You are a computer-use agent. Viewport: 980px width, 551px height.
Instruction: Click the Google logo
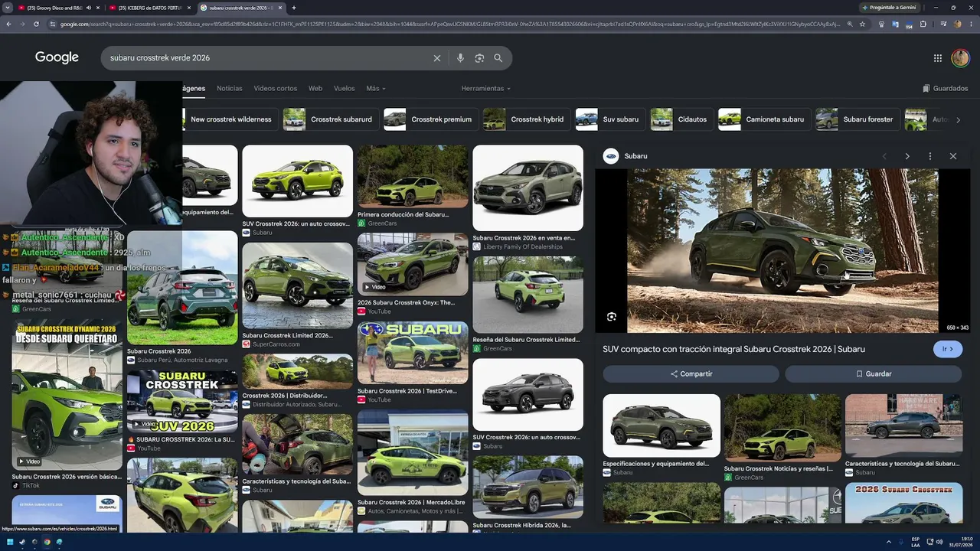point(57,57)
